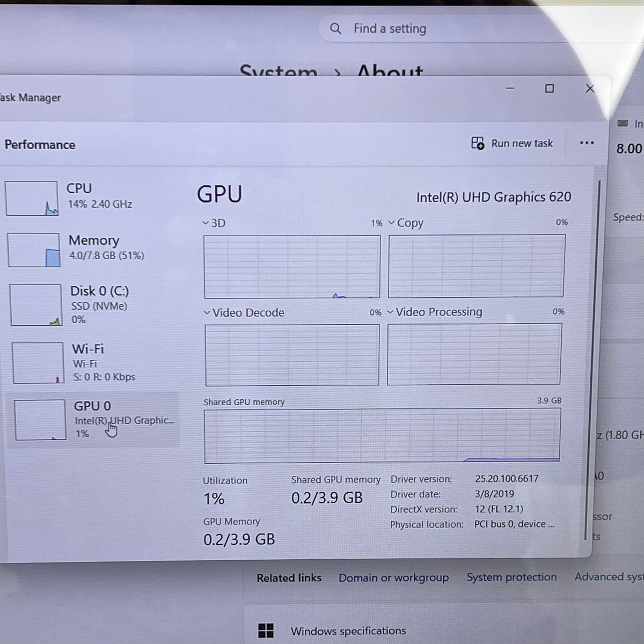Image resolution: width=644 pixels, height=644 pixels.
Task: Click the Task Manager vertical scrollbar
Action: pyautogui.click(x=591, y=360)
